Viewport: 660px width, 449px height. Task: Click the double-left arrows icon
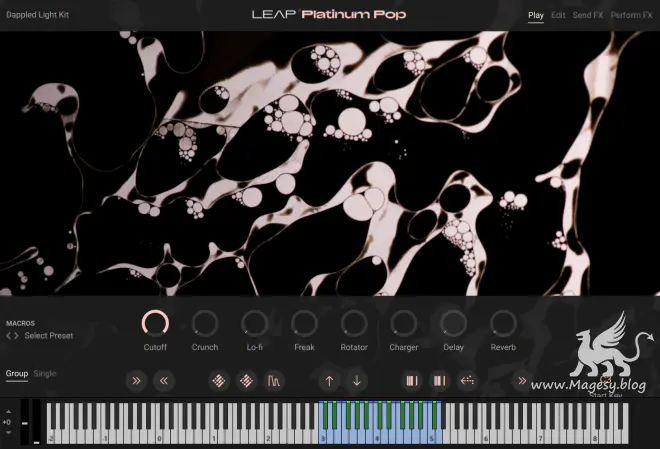[164, 381]
